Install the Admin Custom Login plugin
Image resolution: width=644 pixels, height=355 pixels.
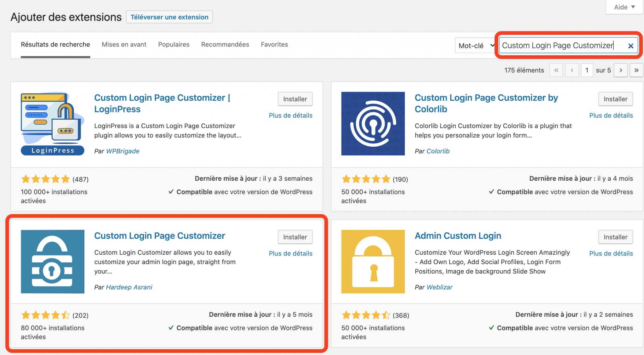click(615, 237)
